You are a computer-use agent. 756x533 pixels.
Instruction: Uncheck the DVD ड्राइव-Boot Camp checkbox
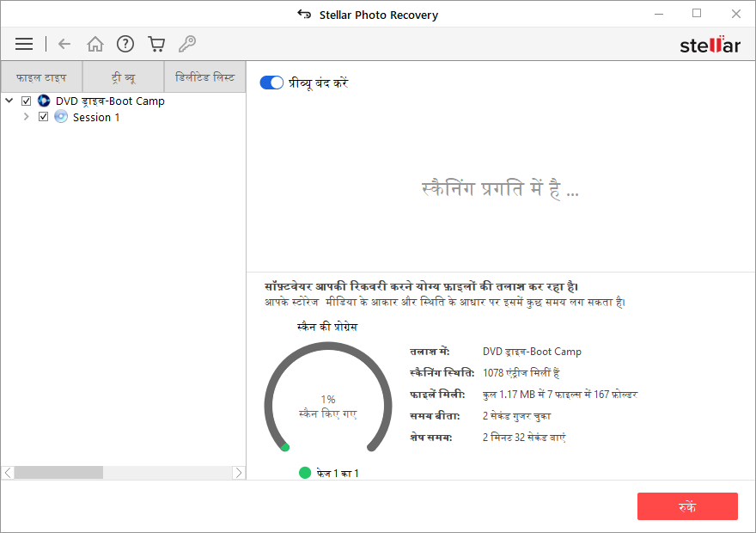click(26, 101)
